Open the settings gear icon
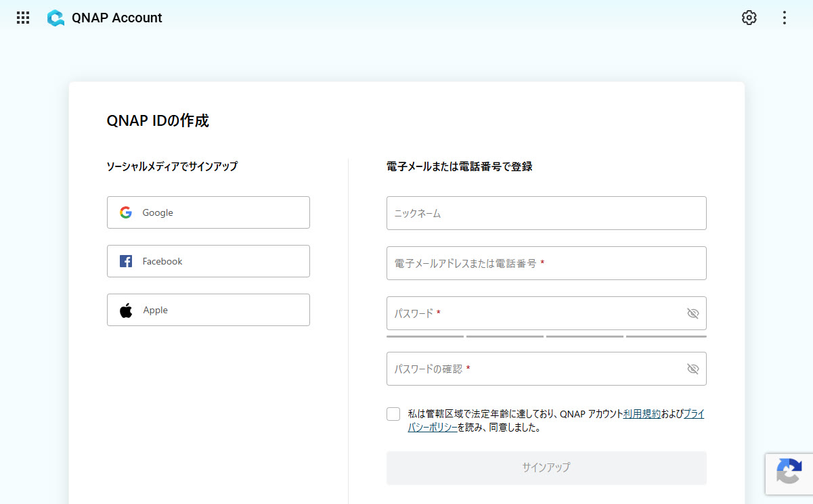 749,18
